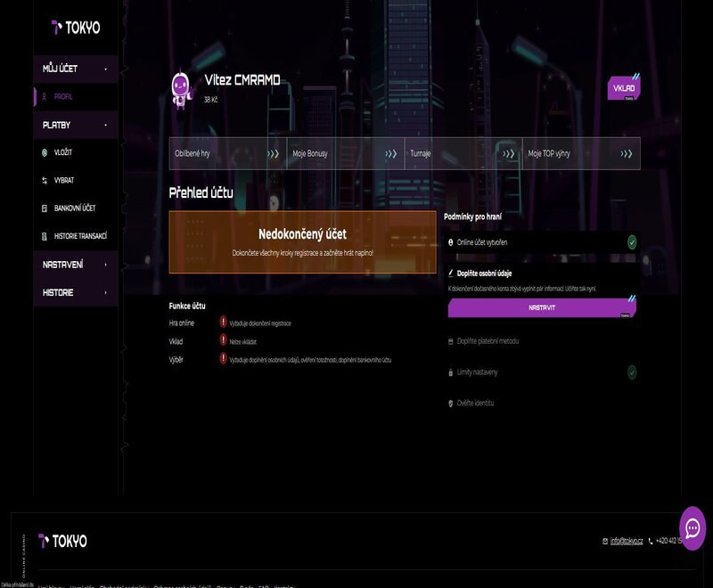Click the info@tokyo.cz email link
713x588 pixels.
tap(627, 541)
